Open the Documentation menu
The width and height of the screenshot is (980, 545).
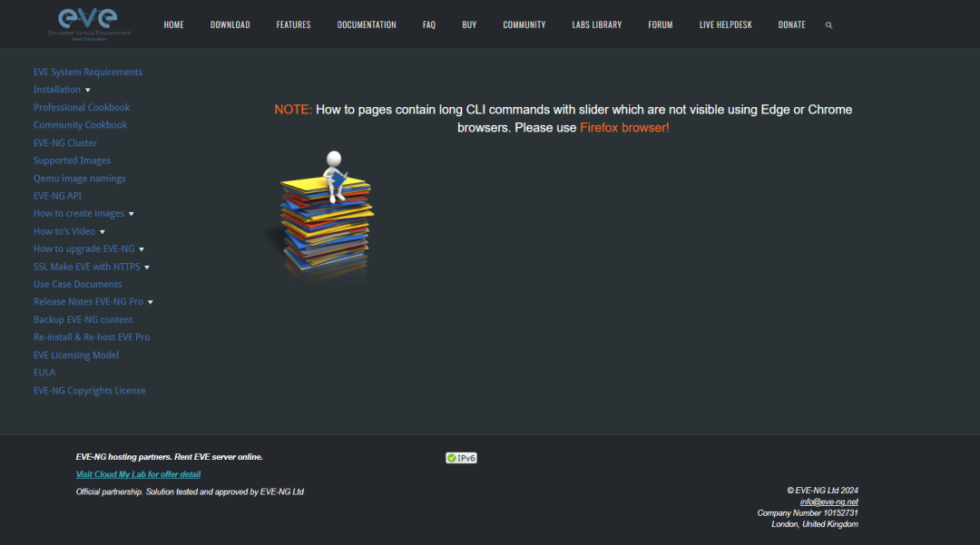click(367, 25)
